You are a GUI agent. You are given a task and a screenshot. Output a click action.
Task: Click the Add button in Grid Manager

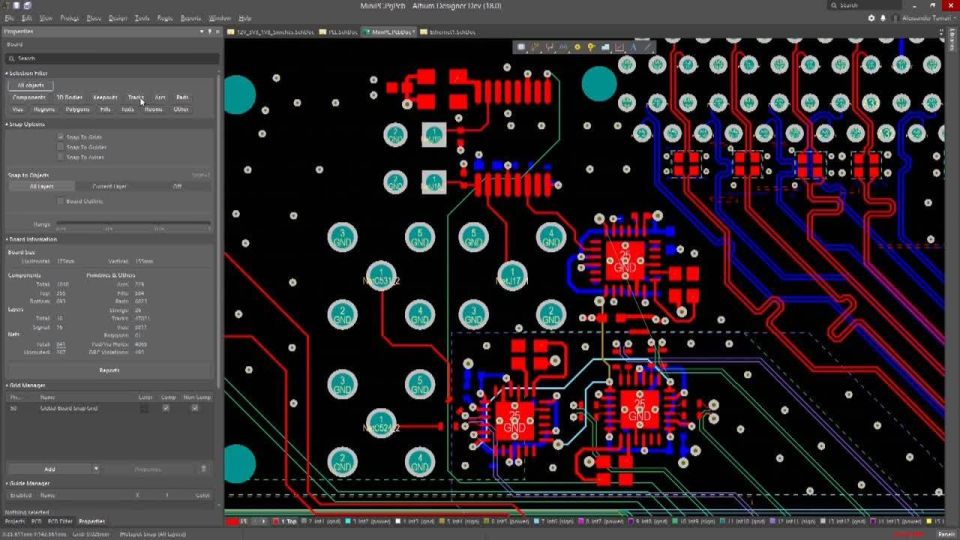click(50, 469)
